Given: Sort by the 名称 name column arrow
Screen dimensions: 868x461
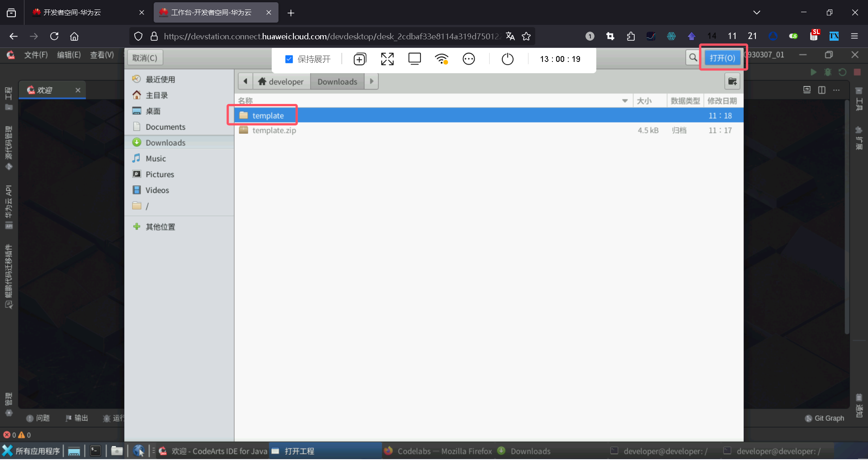Looking at the screenshot, I should point(625,101).
